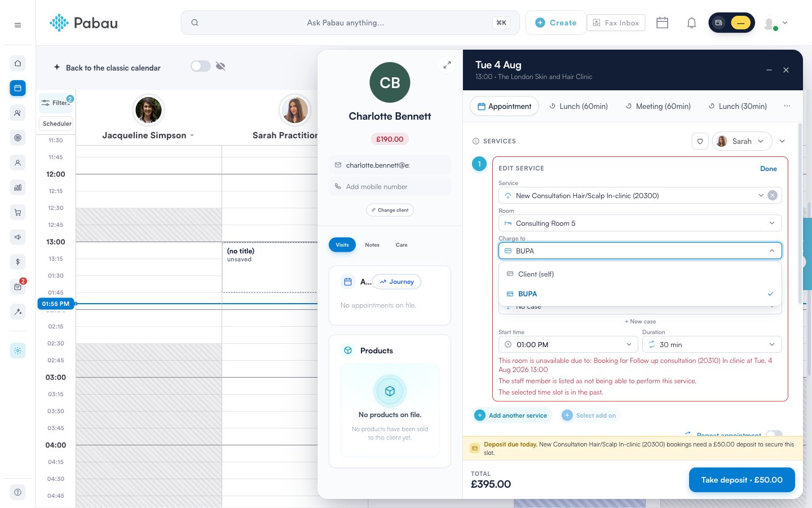The image size is (812, 508).
Task: Switch to the Appointment tab
Action: click(x=504, y=106)
